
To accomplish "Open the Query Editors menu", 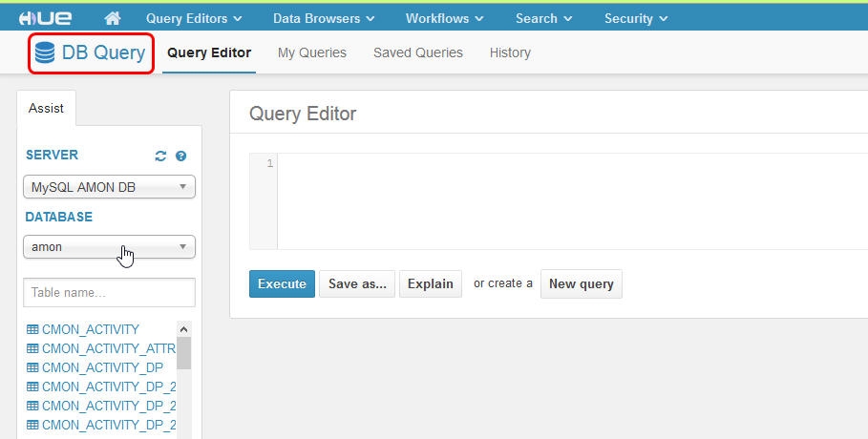I will pyautogui.click(x=194, y=18).
